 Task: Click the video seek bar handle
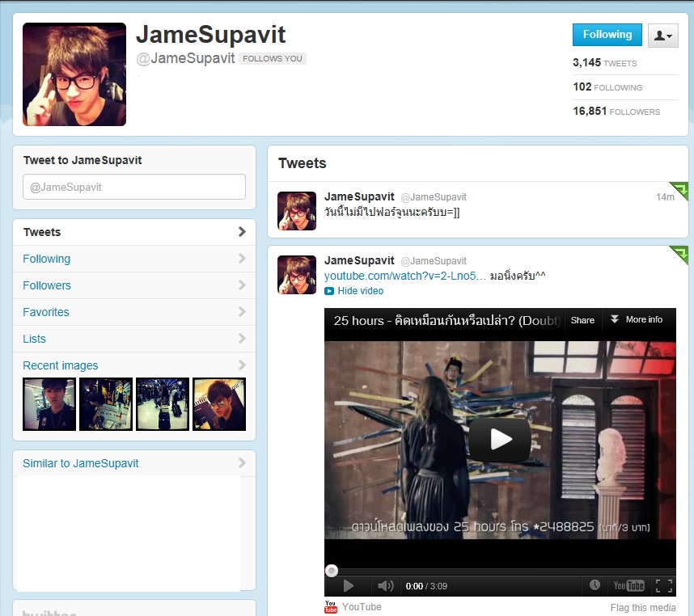(x=332, y=571)
